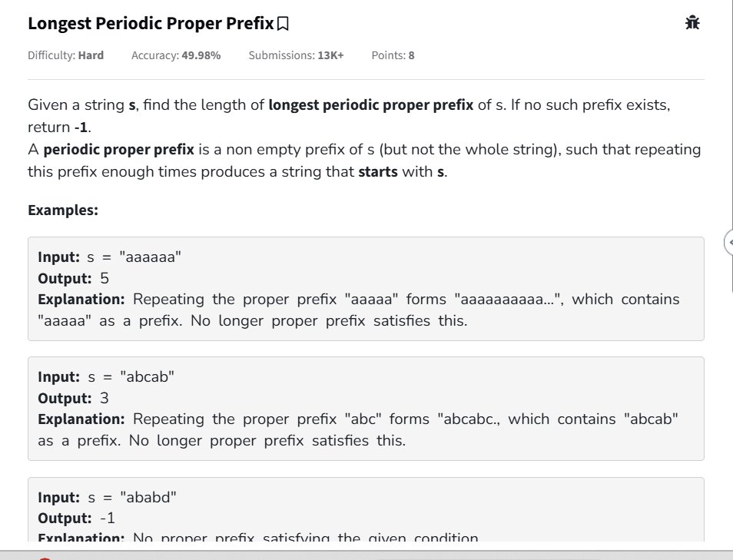The width and height of the screenshot is (733, 560).
Task: Click the Input line with "aaaaaa"
Action: 108,258
